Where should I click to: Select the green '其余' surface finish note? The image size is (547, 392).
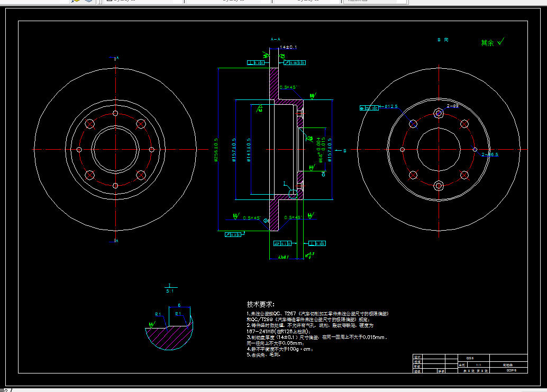tap(487, 43)
